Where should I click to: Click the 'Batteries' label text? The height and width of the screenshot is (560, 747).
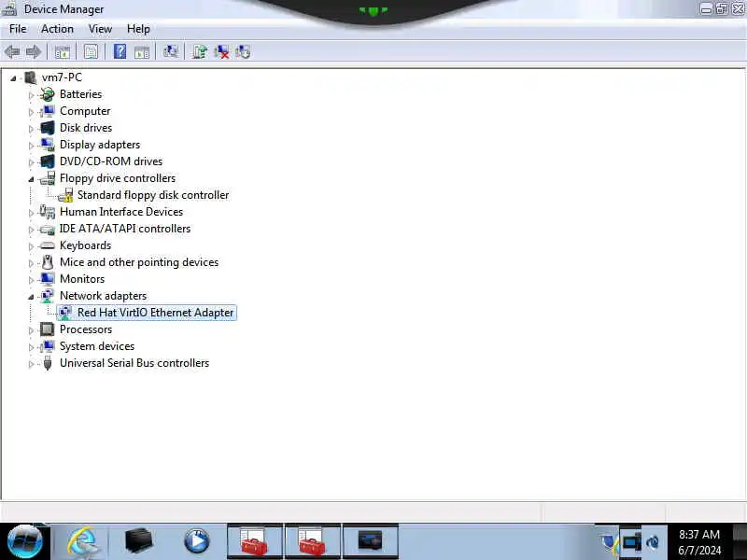[x=80, y=94]
